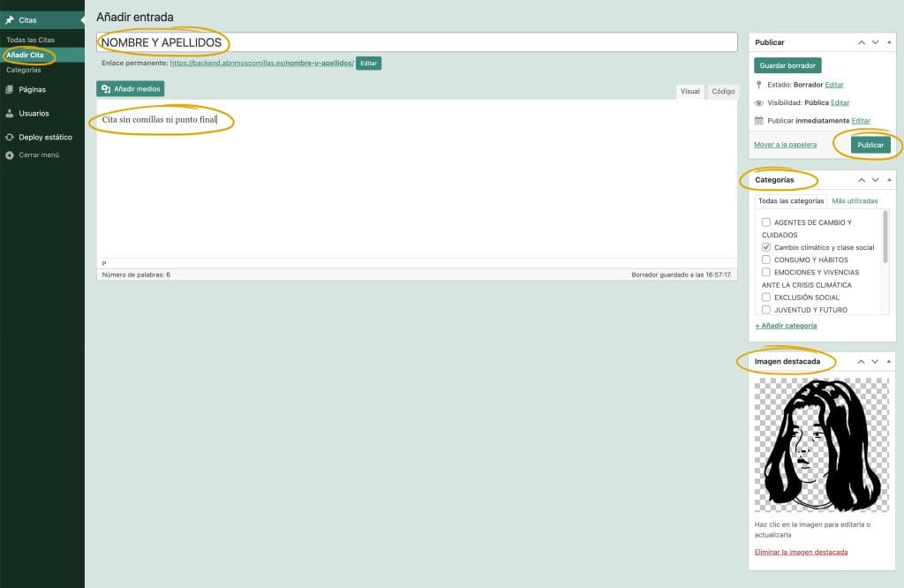
Task: Click the Citas pushpin icon in sidebar
Action: tap(10, 19)
